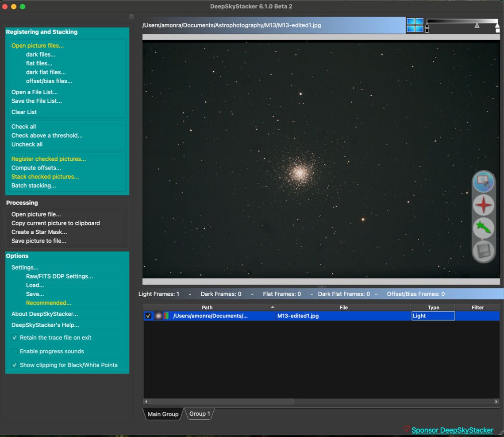504x437 pixels.
Task: Open the Light type dropdown cell
Action: tap(433, 316)
